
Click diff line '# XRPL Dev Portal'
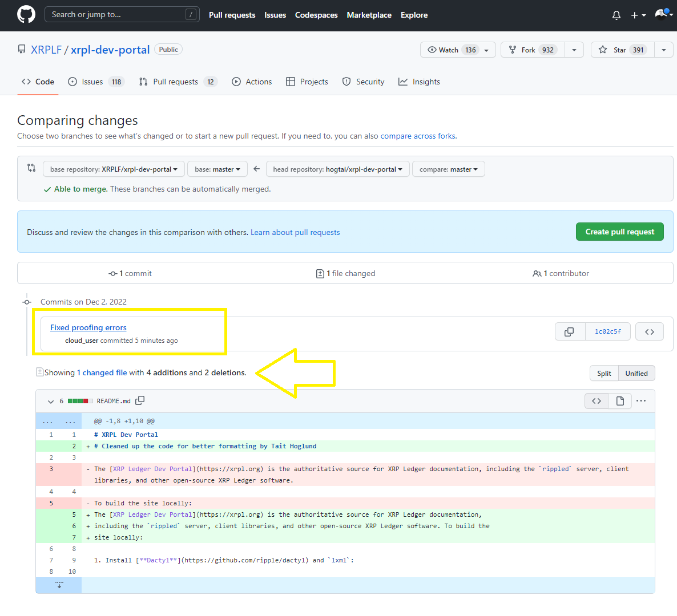click(x=126, y=435)
